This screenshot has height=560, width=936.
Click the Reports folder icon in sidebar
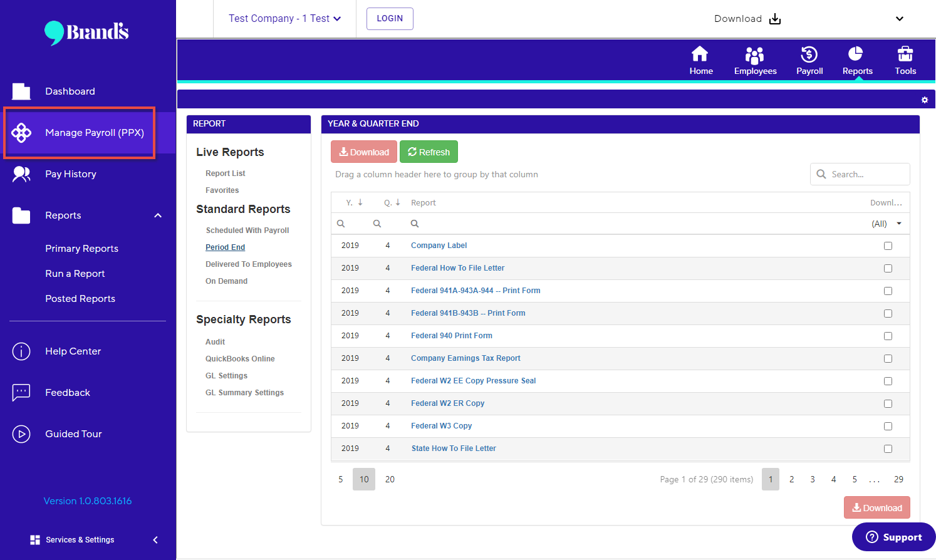(21, 215)
